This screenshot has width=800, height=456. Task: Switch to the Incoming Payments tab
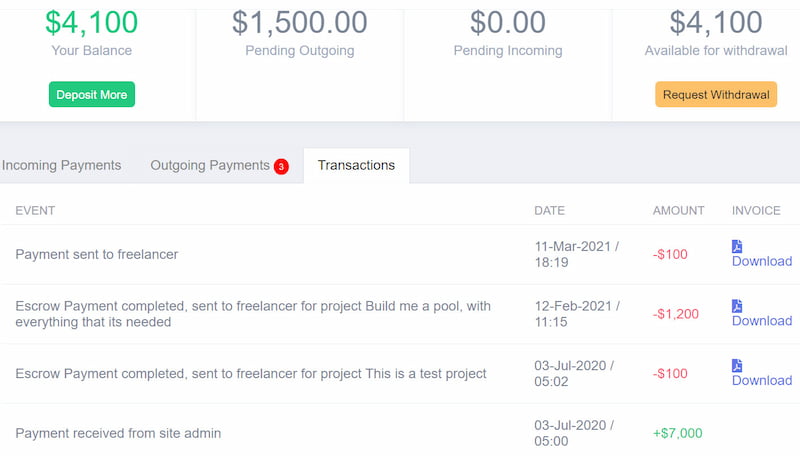click(x=61, y=165)
